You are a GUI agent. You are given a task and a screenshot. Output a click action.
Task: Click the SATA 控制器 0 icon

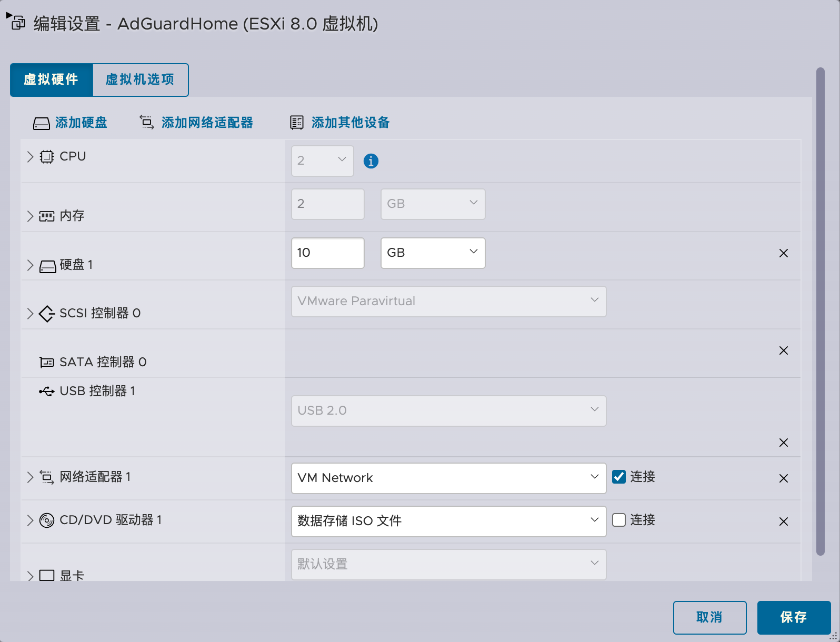[x=47, y=363]
